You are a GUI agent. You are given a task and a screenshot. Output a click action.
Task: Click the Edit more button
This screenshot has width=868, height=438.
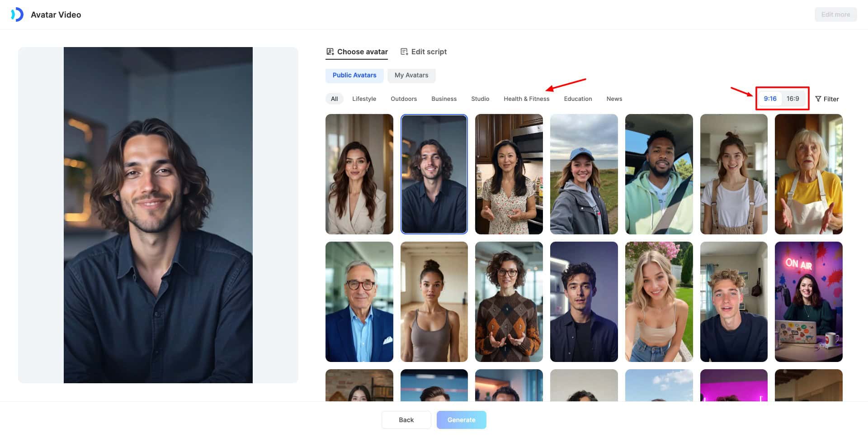tap(835, 14)
